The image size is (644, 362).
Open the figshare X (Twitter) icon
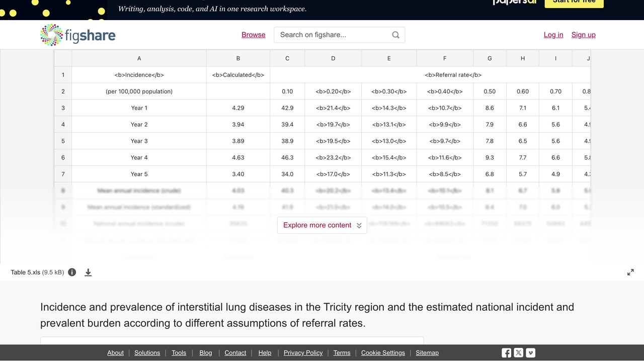[519, 353]
